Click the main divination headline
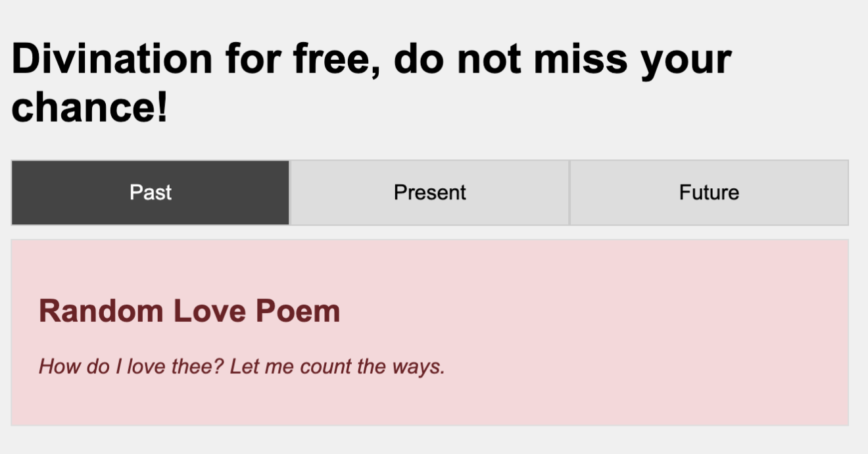Screen dimensions: 868x454 tap(372, 59)
